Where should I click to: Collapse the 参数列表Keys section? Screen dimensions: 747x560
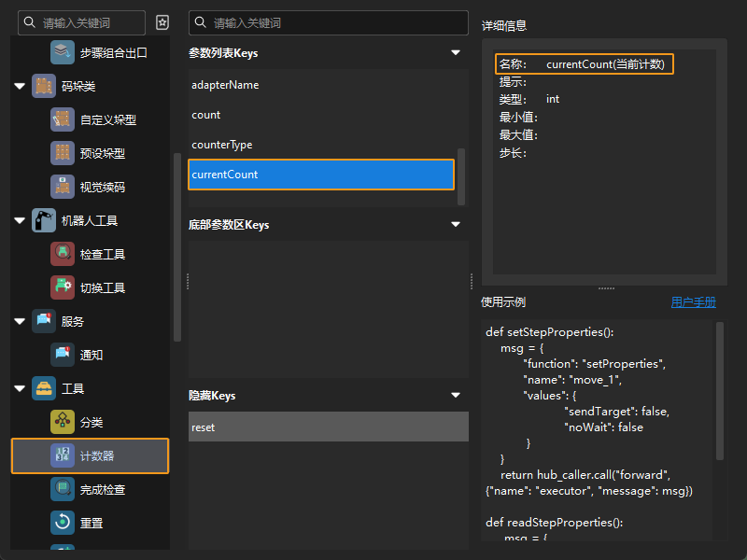pos(456,53)
